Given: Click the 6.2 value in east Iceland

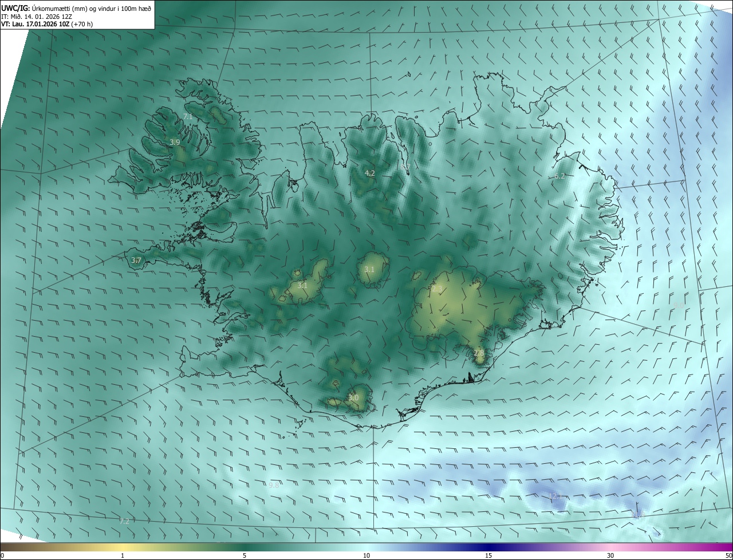Looking at the screenshot, I should tap(560, 176).
